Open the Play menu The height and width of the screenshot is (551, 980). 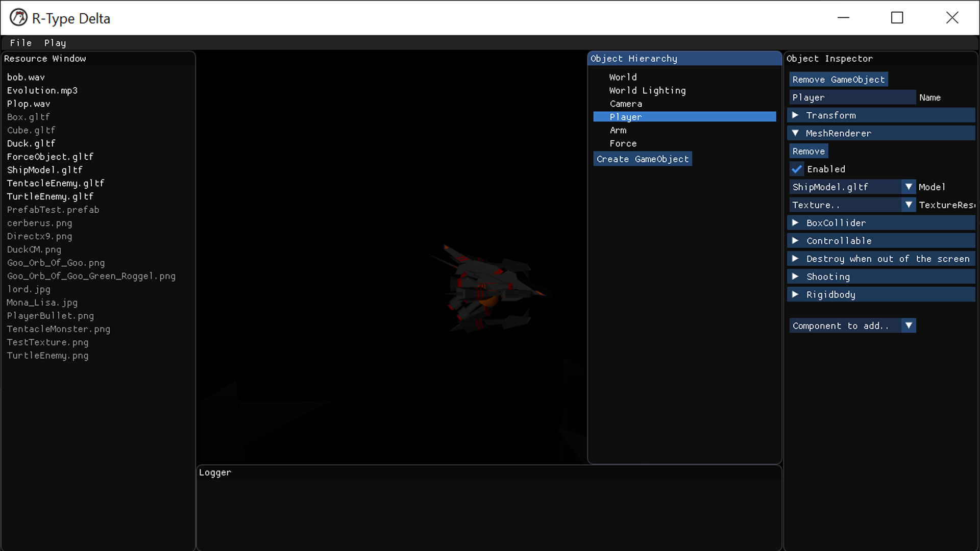pos(55,43)
